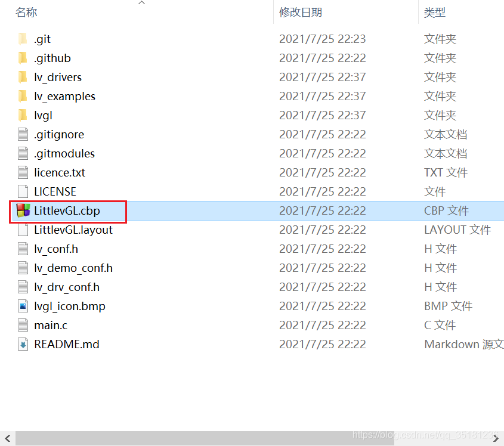Select the .github folder icon
This screenshot has width=504, height=446.
coord(23,58)
